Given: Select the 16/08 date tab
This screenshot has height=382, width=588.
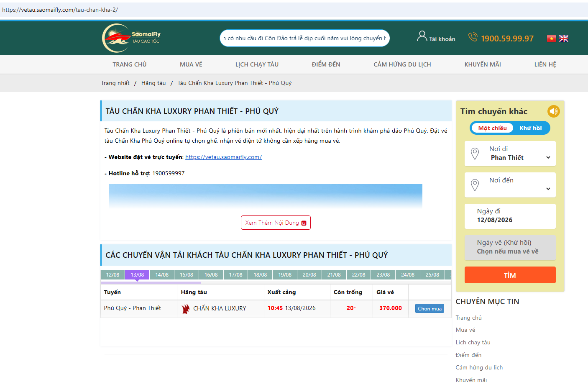Looking at the screenshot, I should [x=211, y=275].
